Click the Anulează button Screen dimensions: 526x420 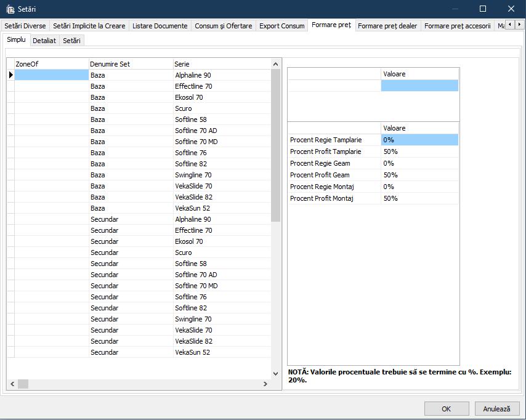(x=496, y=408)
